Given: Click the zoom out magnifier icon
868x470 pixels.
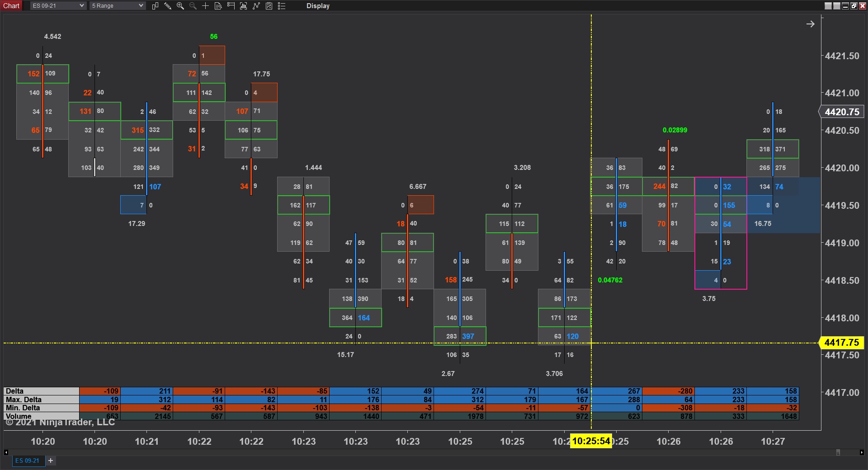Looking at the screenshot, I should [x=193, y=6].
